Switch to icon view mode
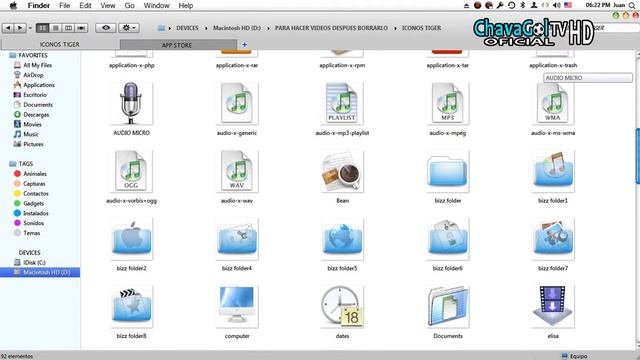Viewport: 640px width, 360px height. click(x=42, y=28)
